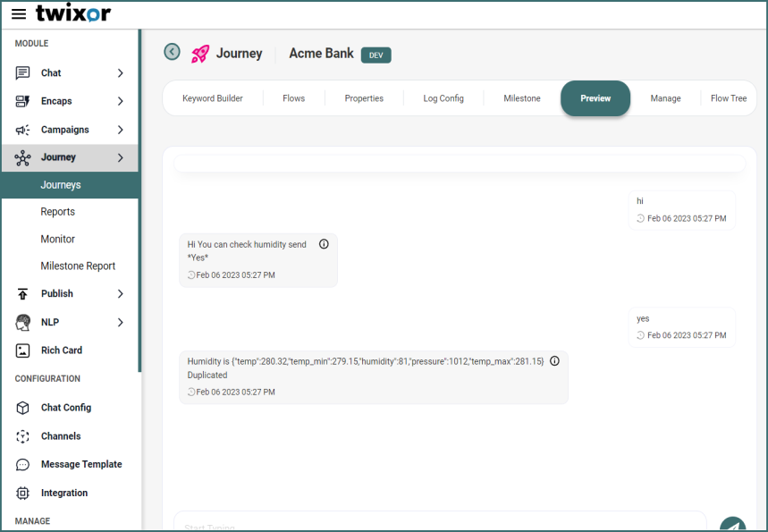Click the Start Typing message field
The height and width of the screenshot is (532, 768).
[440, 523]
